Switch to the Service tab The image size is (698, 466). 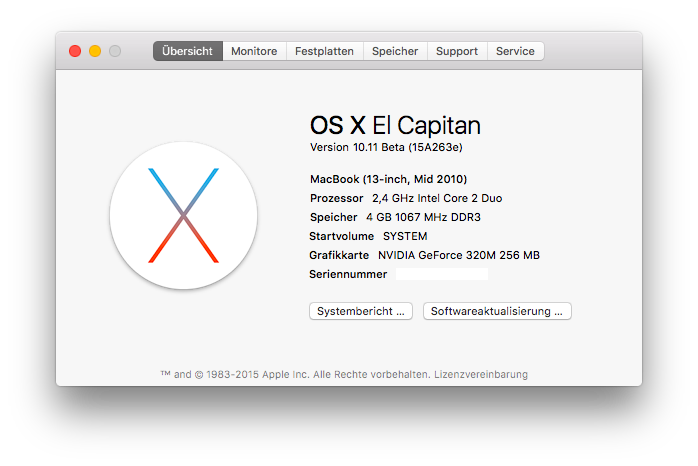tap(515, 51)
